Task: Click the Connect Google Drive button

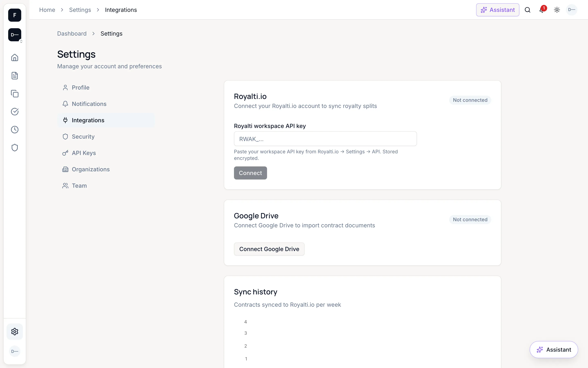Action: pos(269,249)
